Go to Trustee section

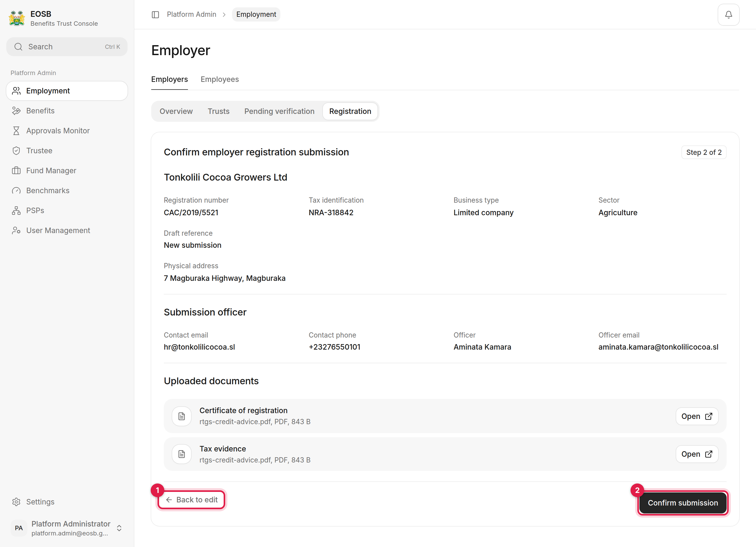point(67,151)
